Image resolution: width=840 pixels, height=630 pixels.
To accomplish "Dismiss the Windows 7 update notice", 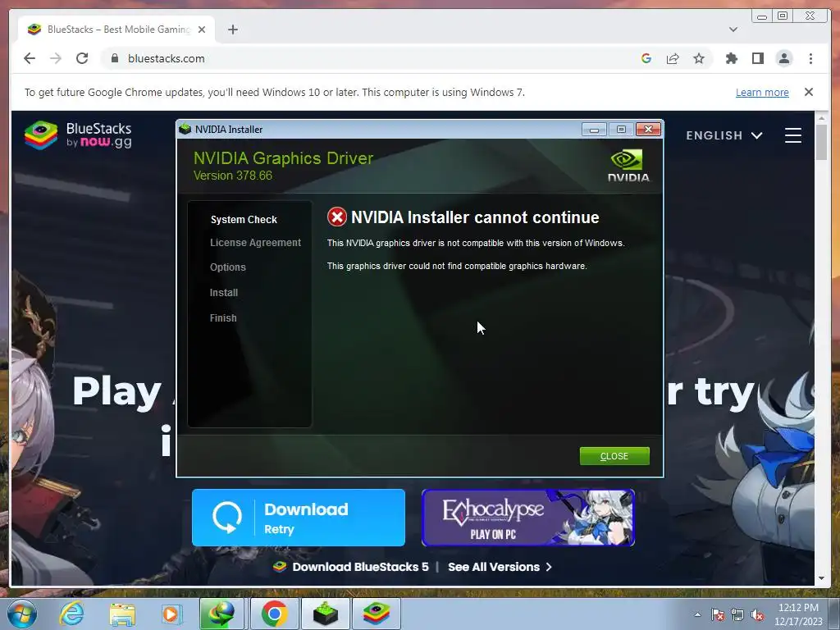I will pos(808,92).
